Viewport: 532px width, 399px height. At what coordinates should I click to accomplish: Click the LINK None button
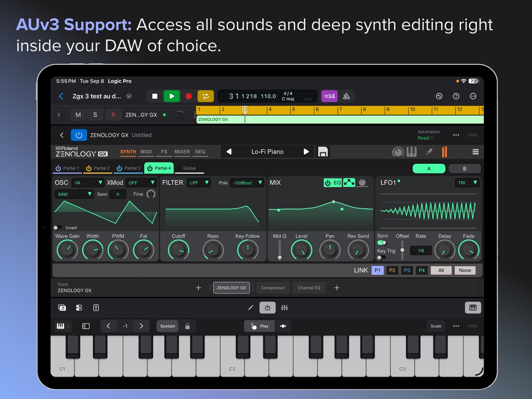coord(465,271)
